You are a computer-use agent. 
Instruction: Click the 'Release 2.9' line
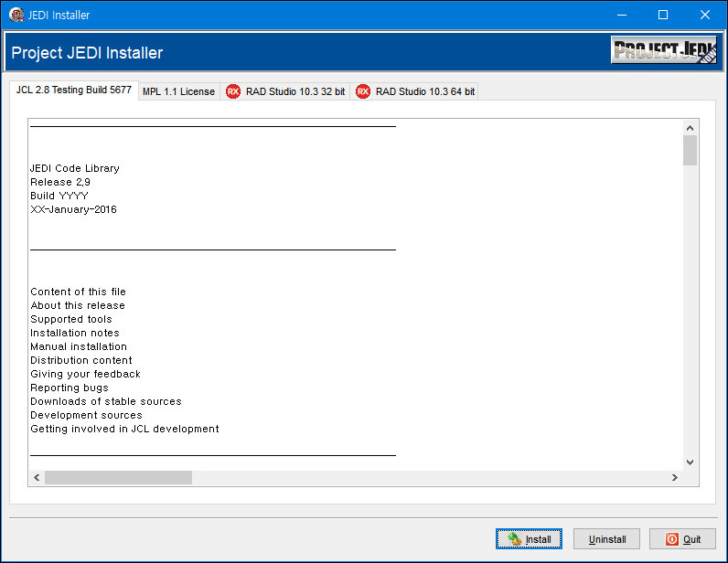tap(60, 182)
